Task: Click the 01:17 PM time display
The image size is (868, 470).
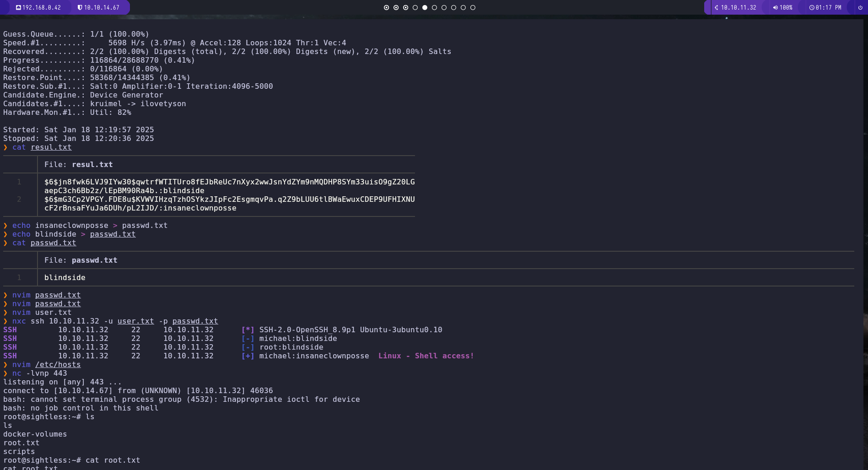Action: pos(829,8)
